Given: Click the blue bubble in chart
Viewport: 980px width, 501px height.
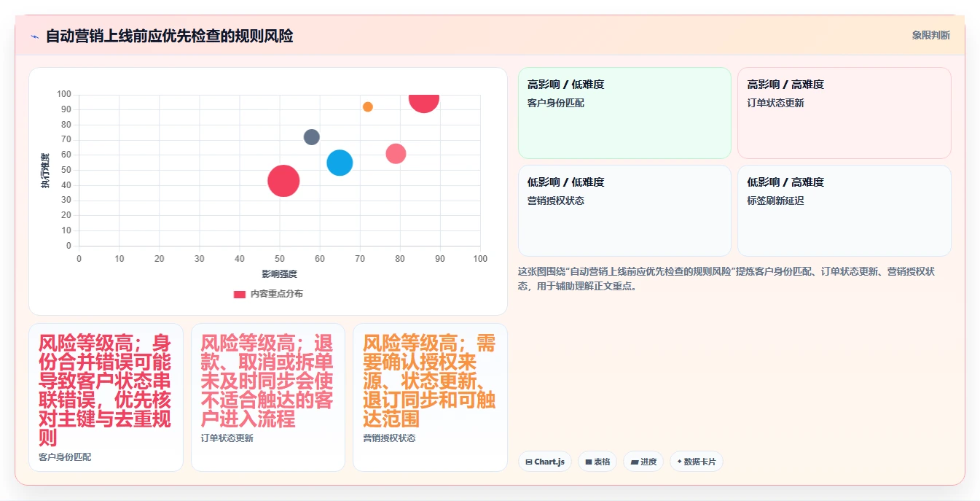Looking at the screenshot, I should click(x=340, y=163).
